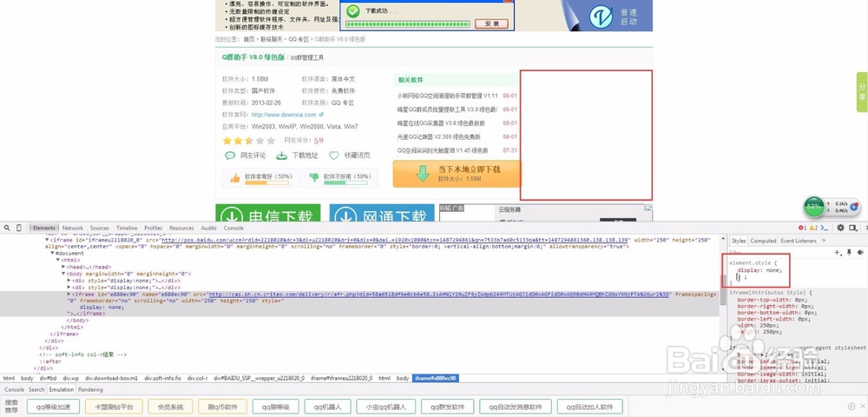Open the http://www.downxia.com link

point(284,115)
